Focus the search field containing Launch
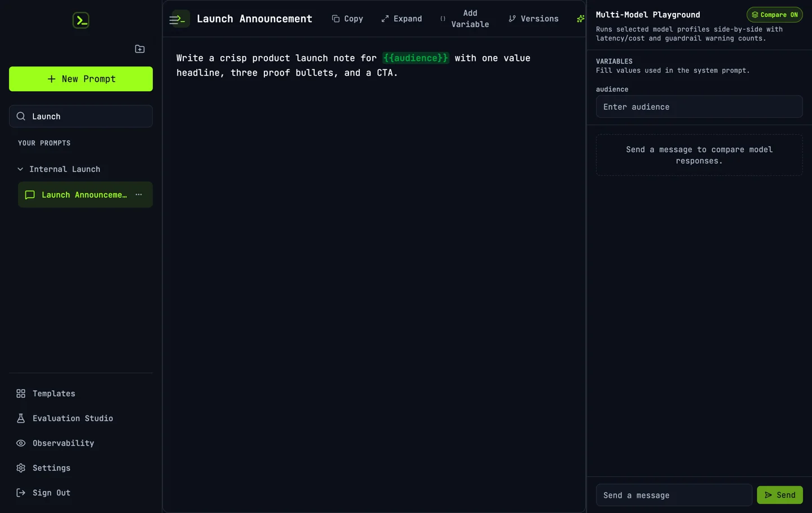This screenshot has height=513, width=812. pyautogui.click(x=81, y=116)
